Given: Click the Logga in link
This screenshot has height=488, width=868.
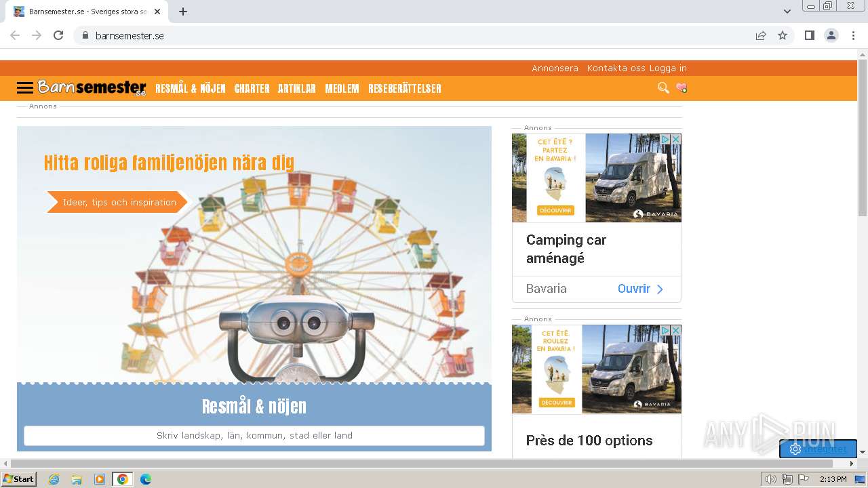Looking at the screenshot, I should pyautogui.click(x=668, y=68).
